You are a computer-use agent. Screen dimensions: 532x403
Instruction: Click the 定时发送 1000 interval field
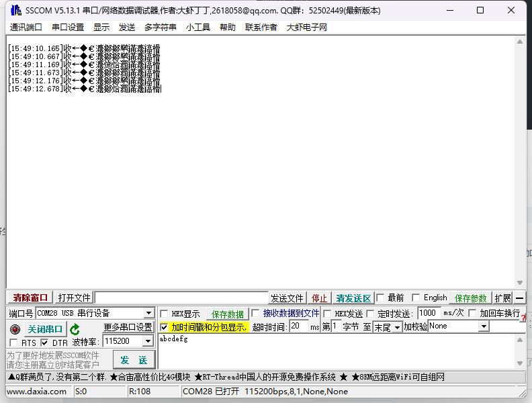point(429,313)
